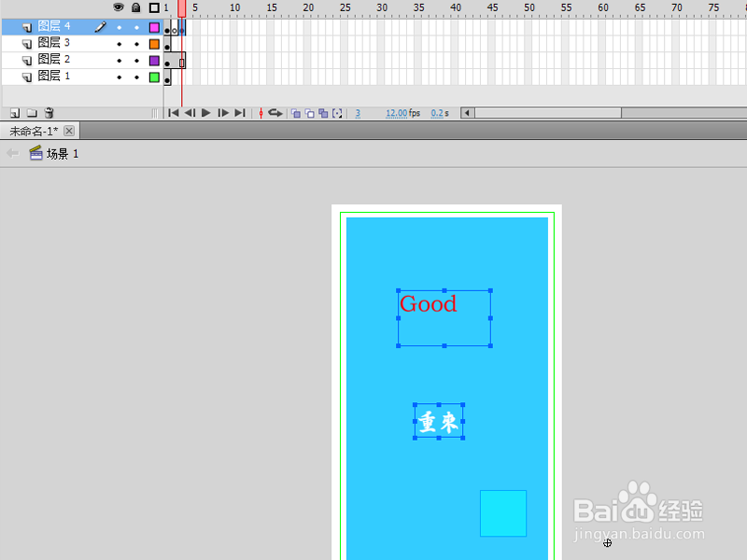Click the red playhead marker
747x560 pixels.
tap(181, 8)
